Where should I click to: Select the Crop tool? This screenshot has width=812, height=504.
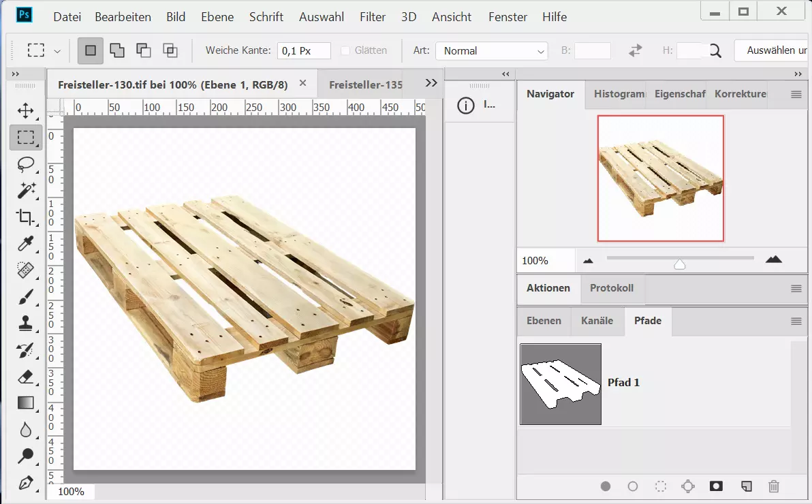click(x=25, y=217)
